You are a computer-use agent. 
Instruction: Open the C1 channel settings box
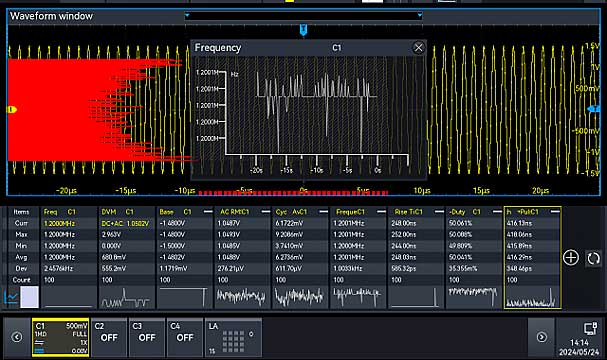pyautogui.click(x=61, y=337)
